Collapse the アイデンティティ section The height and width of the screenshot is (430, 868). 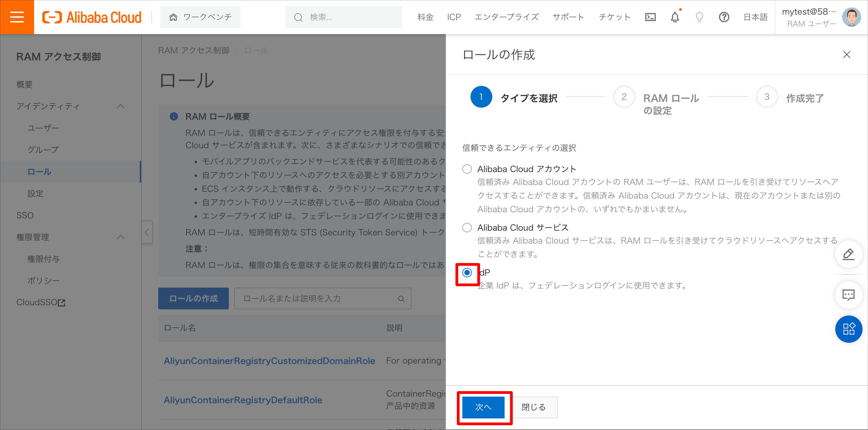[121, 106]
